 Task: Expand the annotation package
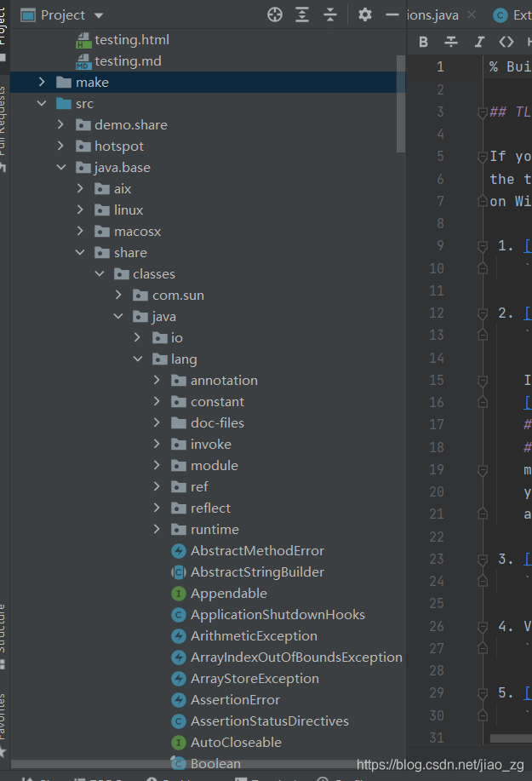[157, 380]
